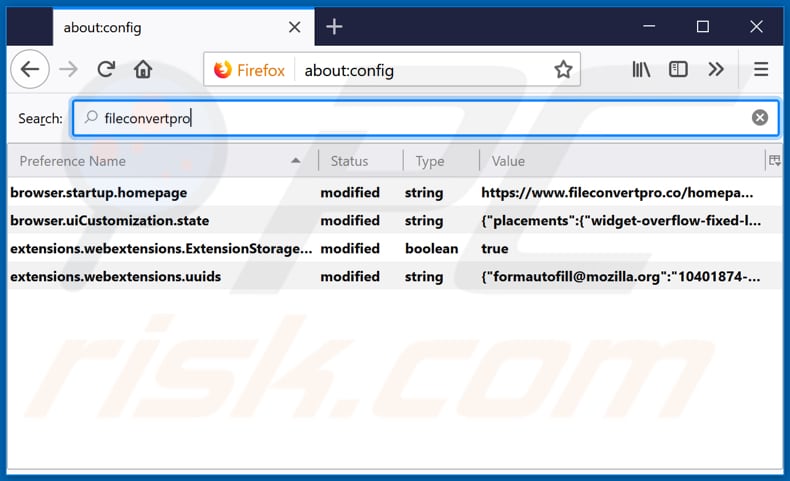The image size is (790, 481).
Task: Expand the toolbar overflow chevron menu
Action: click(x=715, y=69)
